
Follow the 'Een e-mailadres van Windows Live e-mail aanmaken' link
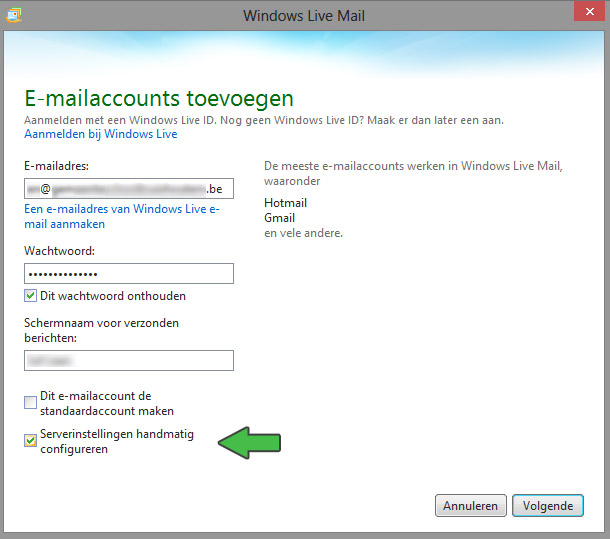coord(122,216)
